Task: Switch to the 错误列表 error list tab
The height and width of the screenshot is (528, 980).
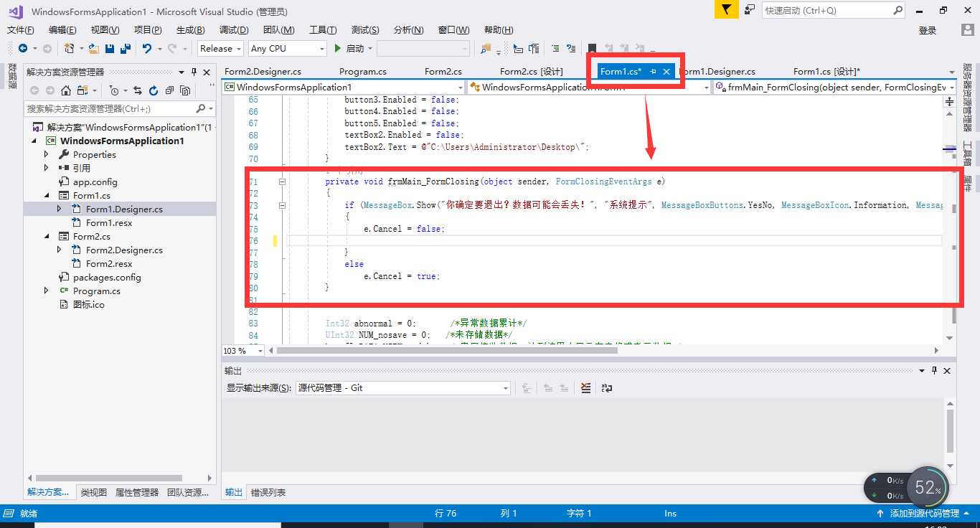Action: [x=268, y=492]
